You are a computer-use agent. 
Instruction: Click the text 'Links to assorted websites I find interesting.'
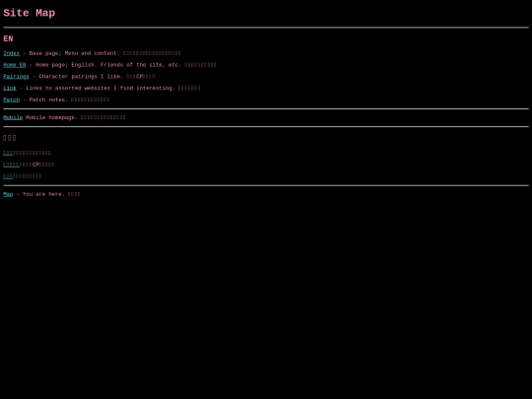click(100, 88)
